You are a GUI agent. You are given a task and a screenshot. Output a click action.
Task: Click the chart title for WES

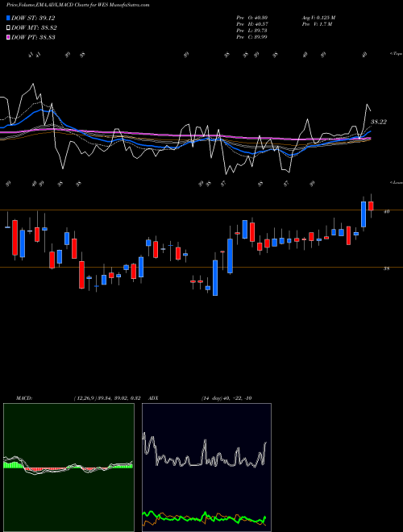point(77,5)
